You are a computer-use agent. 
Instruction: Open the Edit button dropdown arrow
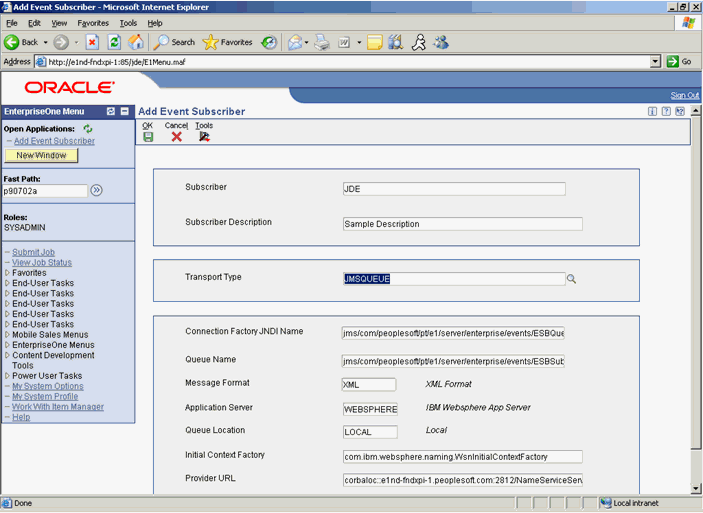click(x=359, y=43)
